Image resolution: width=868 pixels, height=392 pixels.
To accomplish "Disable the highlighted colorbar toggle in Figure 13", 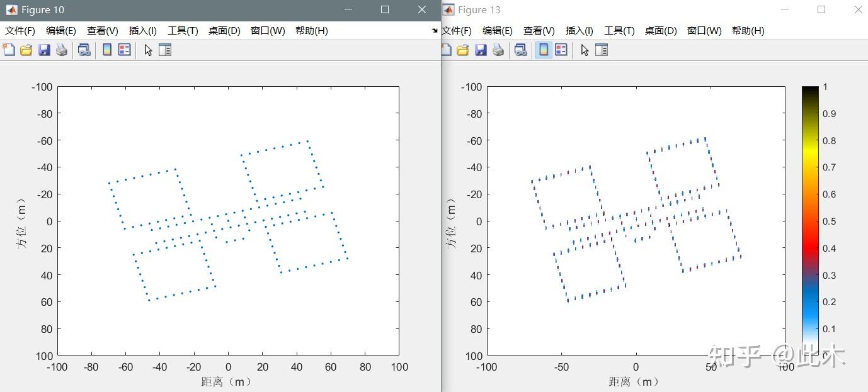I will [542, 50].
